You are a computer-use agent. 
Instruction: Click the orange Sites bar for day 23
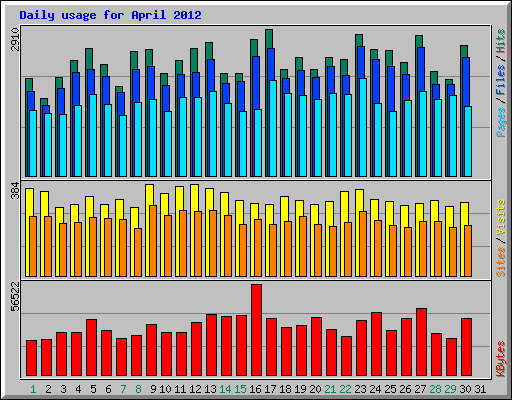tap(363, 244)
